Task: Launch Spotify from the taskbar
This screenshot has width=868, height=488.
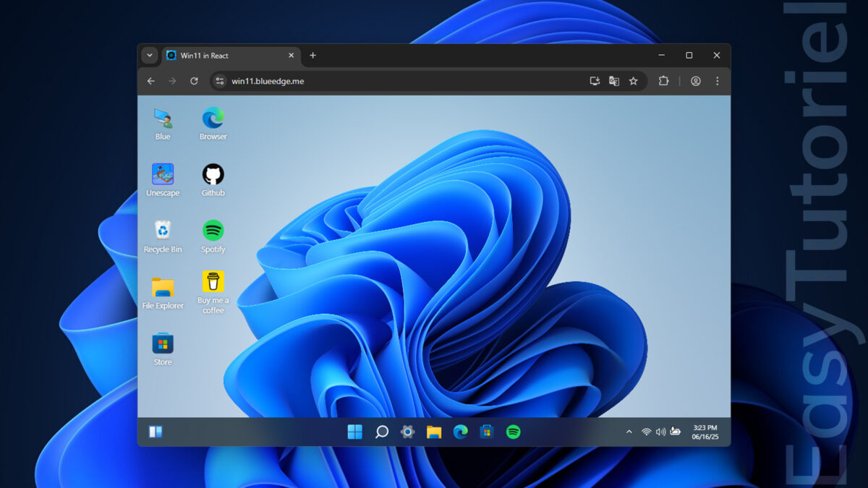Action: pyautogui.click(x=514, y=432)
